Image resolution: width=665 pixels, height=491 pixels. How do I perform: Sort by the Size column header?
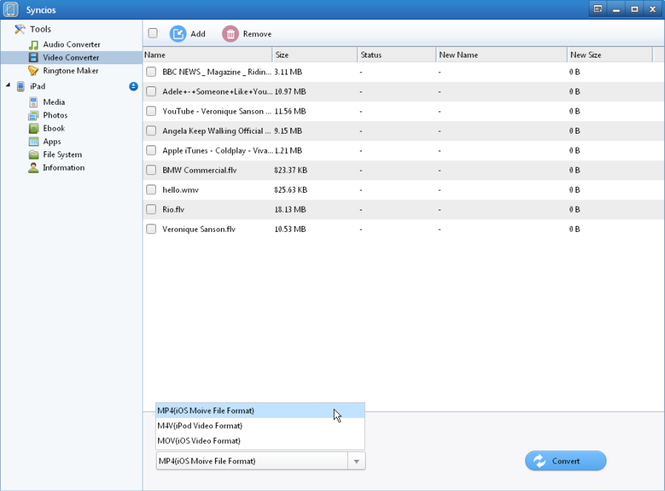(315, 55)
